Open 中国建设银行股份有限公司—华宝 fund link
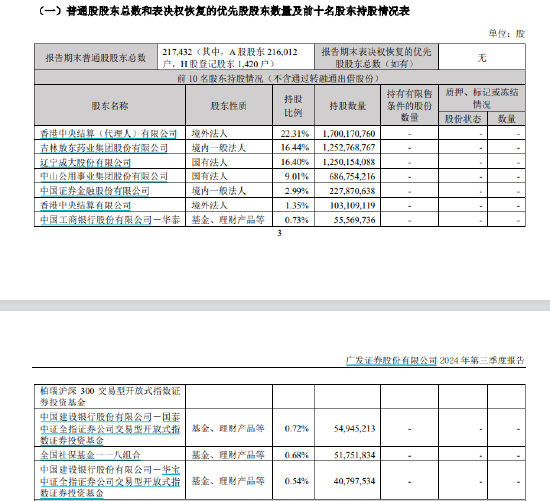The width and height of the screenshot is (550, 501). point(110,481)
